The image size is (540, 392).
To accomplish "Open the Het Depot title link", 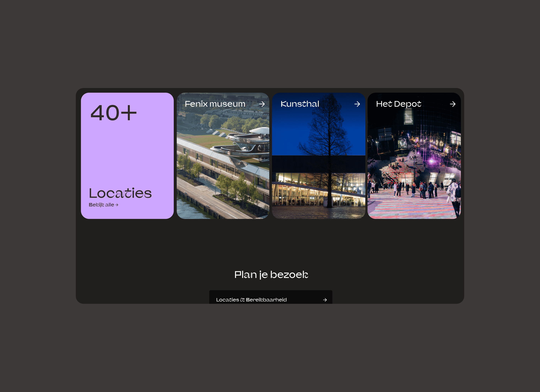I will [399, 104].
